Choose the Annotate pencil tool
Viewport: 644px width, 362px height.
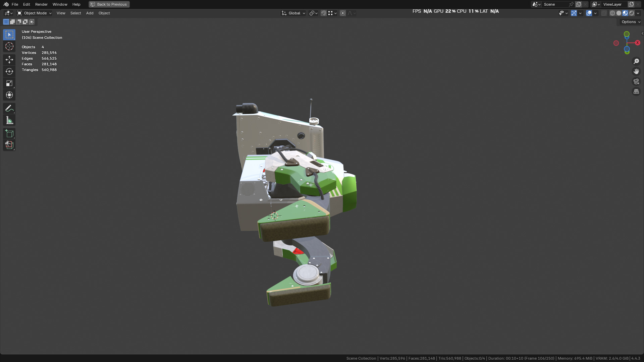(9, 108)
